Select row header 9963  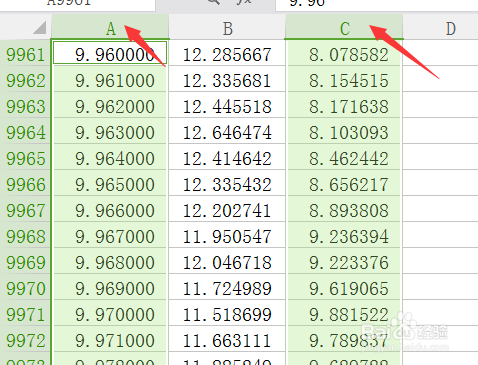pos(25,106)
